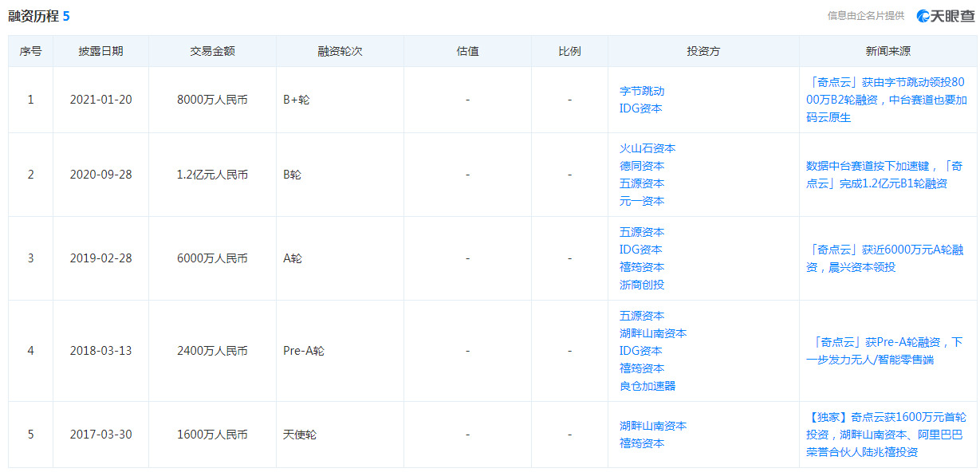The width and height of the screenshot is (980, 476).
Task: Open 【独家】奇点云获1600万元首轮投资 news
Action: pyautogui.click(x=887, y=435)
